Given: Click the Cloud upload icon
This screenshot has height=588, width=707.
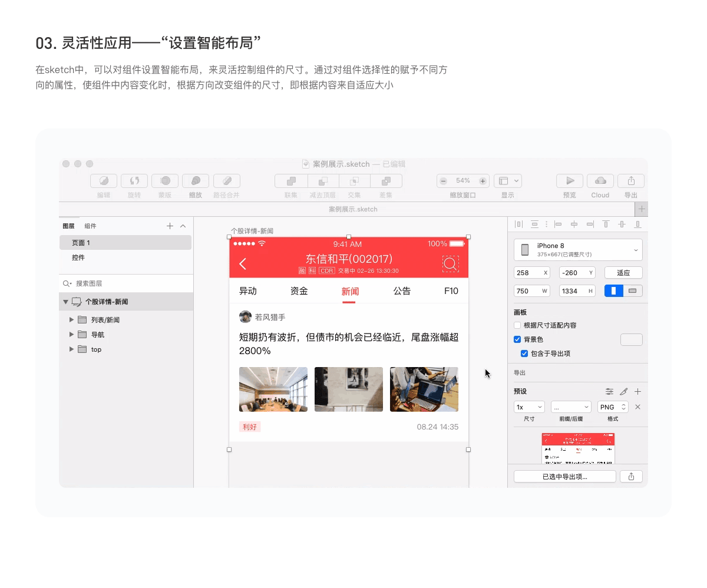Looking at the screenshot, I should tap(600, 181).
